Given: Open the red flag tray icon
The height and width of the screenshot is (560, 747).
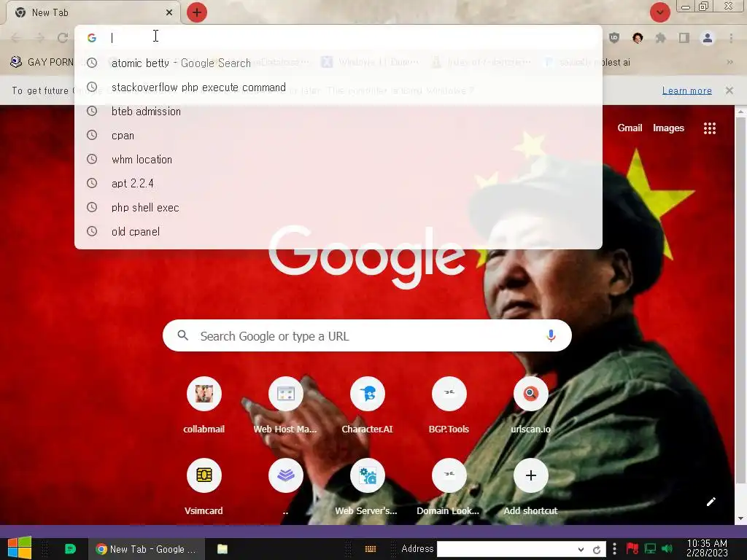Looking at the screenshot, I should click(632, 549).
